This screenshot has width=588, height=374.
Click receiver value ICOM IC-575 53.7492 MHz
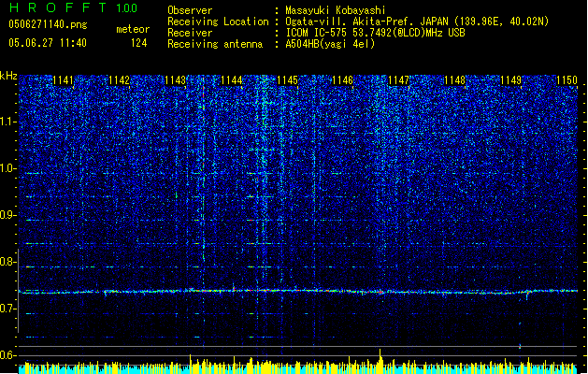click(376, 33)
